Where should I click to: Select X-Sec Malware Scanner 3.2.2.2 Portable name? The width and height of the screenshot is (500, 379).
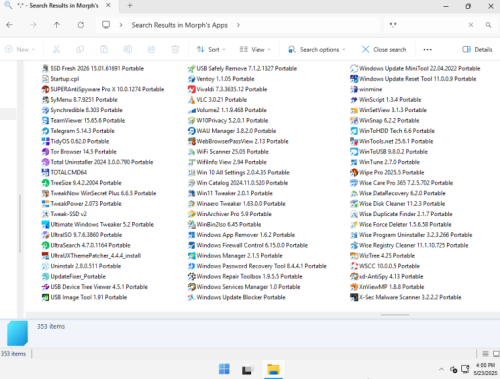[x=410, y=297]
